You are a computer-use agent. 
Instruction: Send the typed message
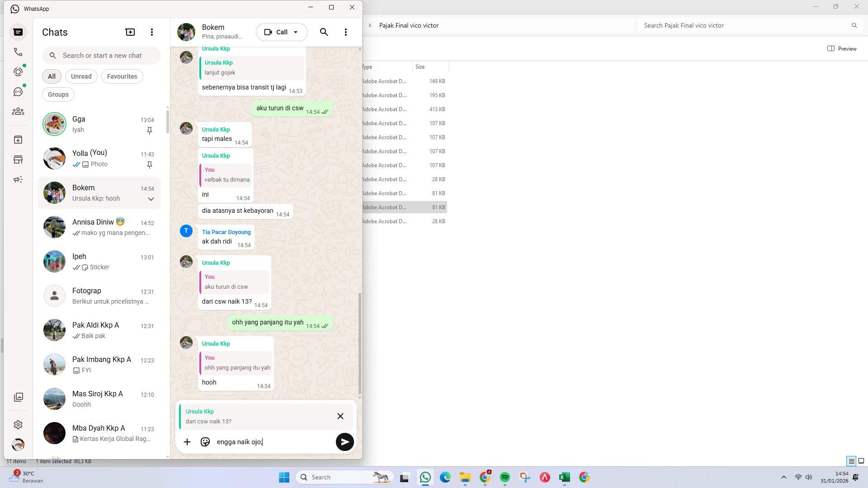344,441
